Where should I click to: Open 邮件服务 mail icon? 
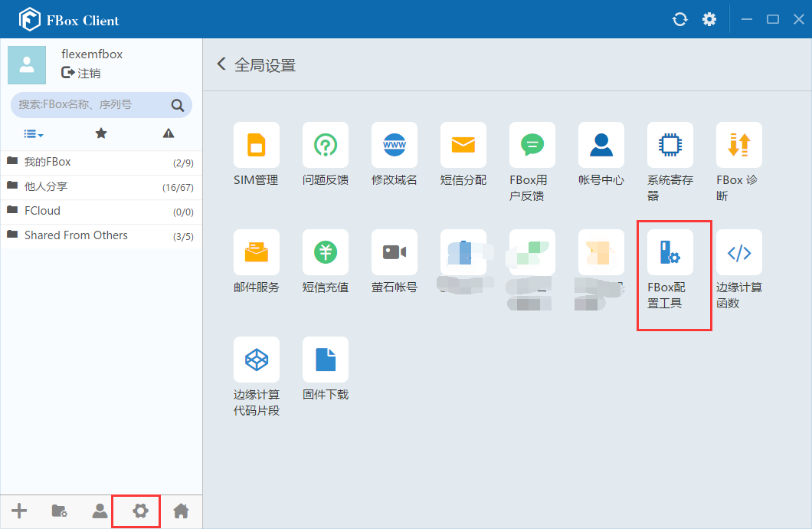pos(257,251)
